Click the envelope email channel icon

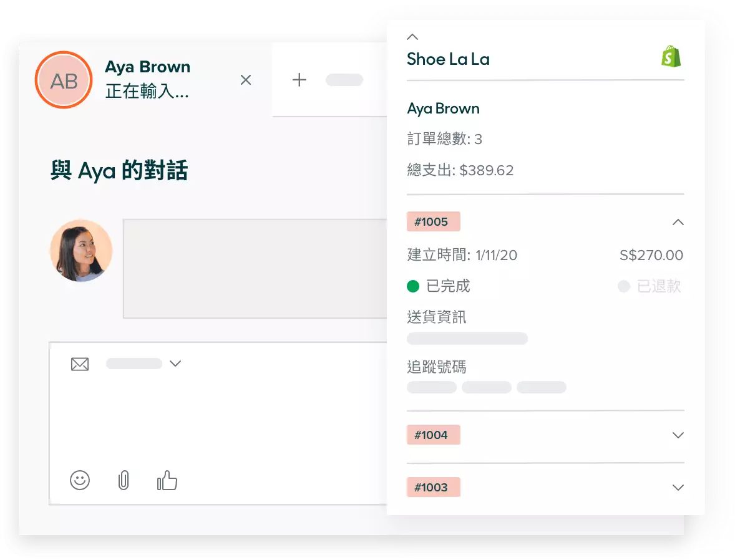[80, 364]
